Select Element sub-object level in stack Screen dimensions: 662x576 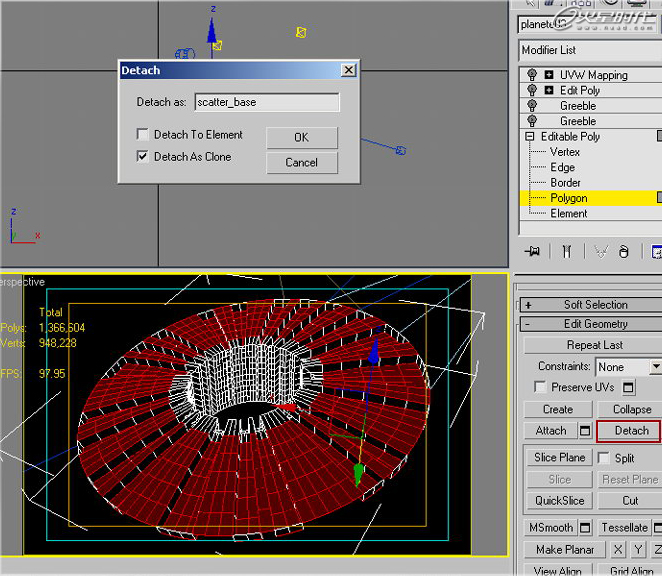pos(568,213)
